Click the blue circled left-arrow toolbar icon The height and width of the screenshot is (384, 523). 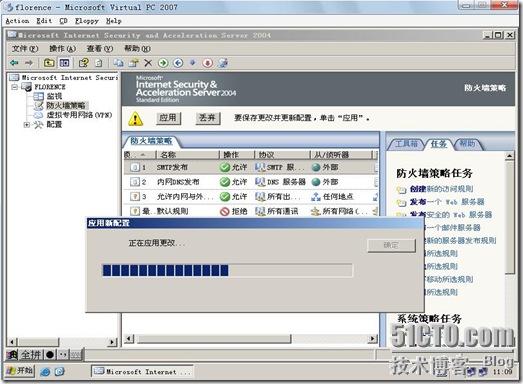tap(178, 63)
